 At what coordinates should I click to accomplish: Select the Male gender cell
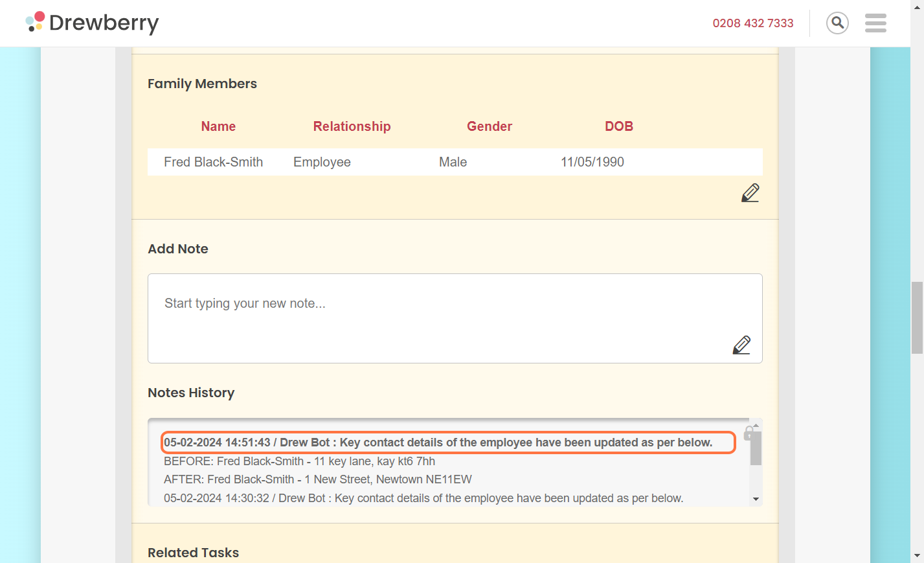pos(453,162)
